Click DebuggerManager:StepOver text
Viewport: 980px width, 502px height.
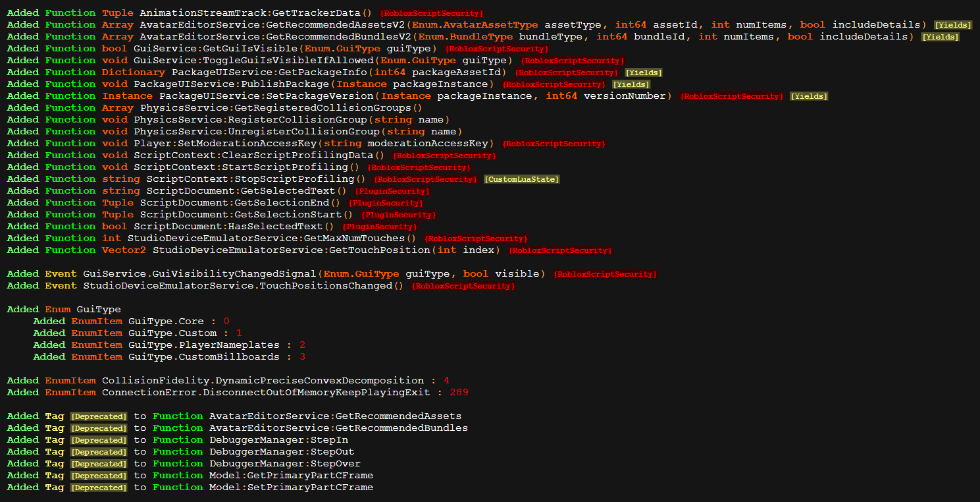[x=285, y=463]
